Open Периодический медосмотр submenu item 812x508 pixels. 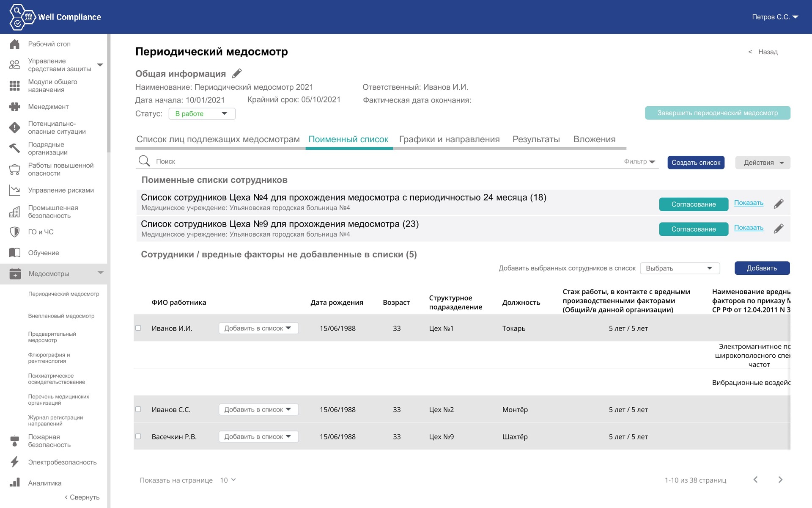point(63,294)
